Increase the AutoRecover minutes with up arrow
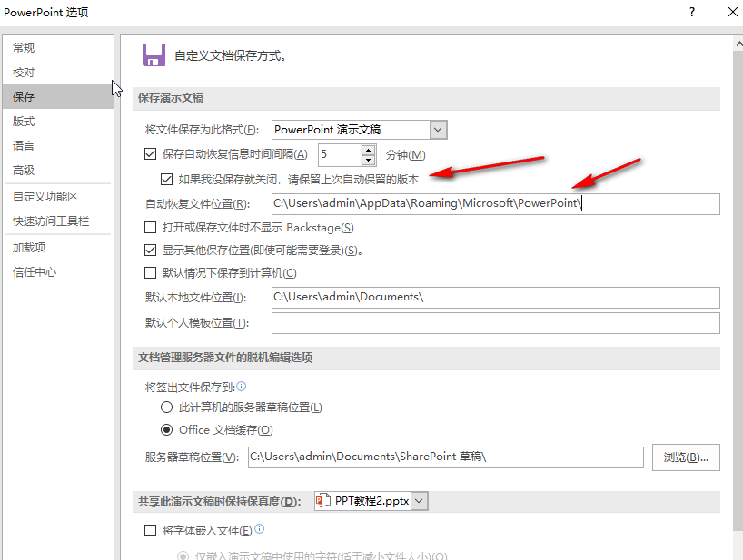 coord(369,150)
